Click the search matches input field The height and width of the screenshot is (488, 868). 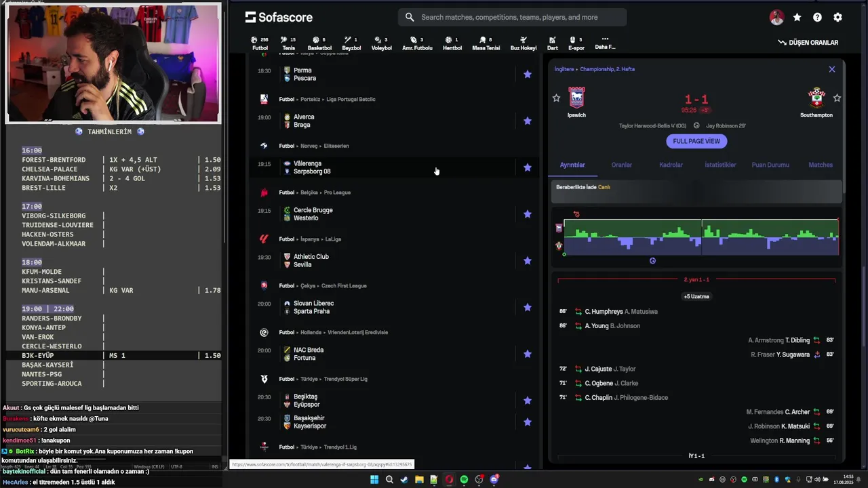[512, 17]
